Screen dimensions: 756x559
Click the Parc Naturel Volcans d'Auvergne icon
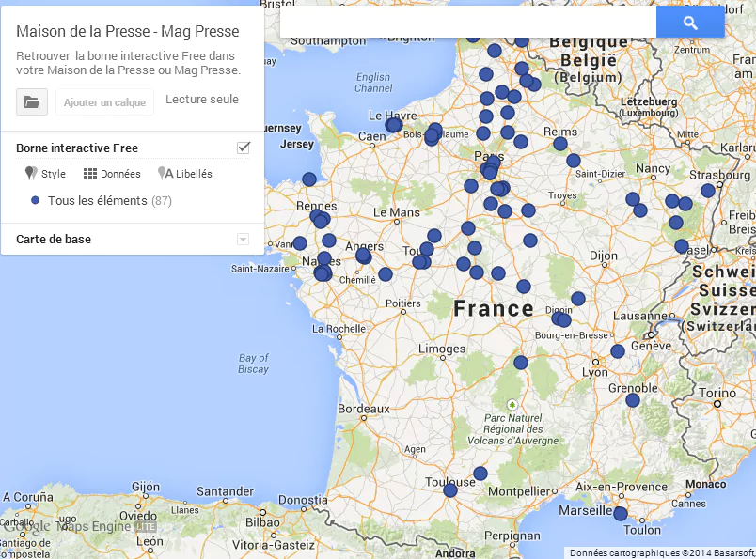click(512, 405)
